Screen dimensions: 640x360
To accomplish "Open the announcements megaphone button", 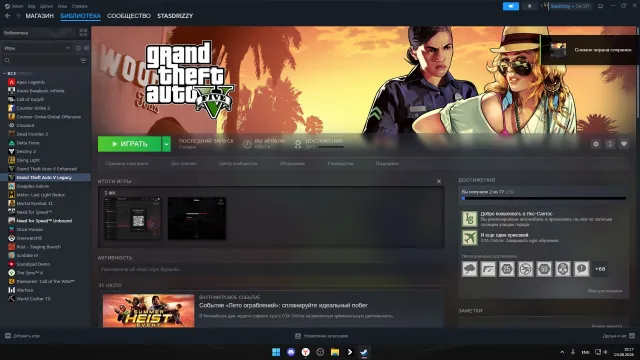I will (511, 6).
